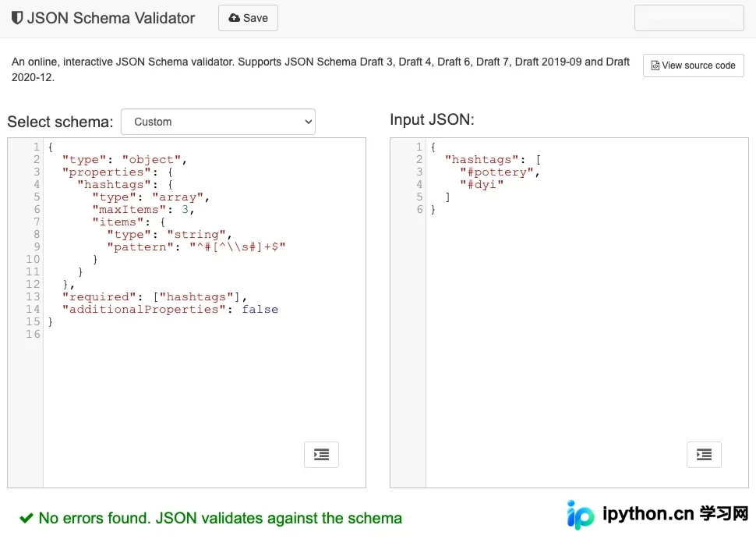Click line number 16 in the schema editor
Screen dimensions: 756x539
tap(33, 335)
